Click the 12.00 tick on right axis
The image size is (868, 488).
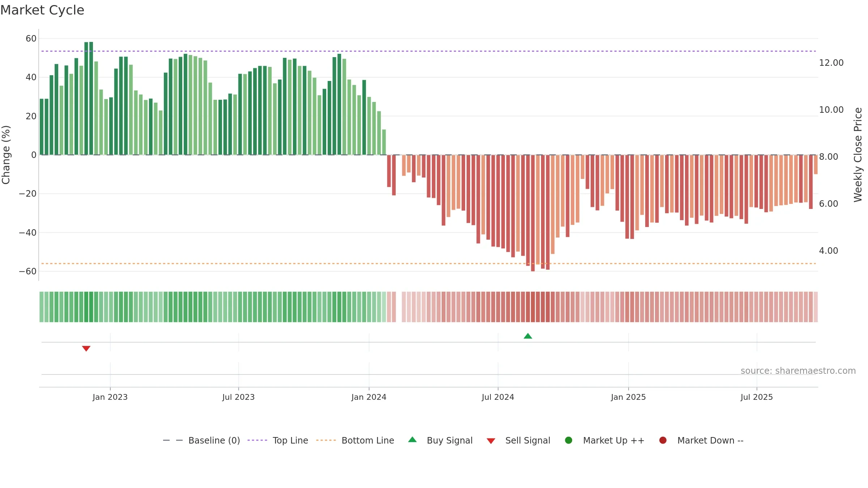(831, 63)
